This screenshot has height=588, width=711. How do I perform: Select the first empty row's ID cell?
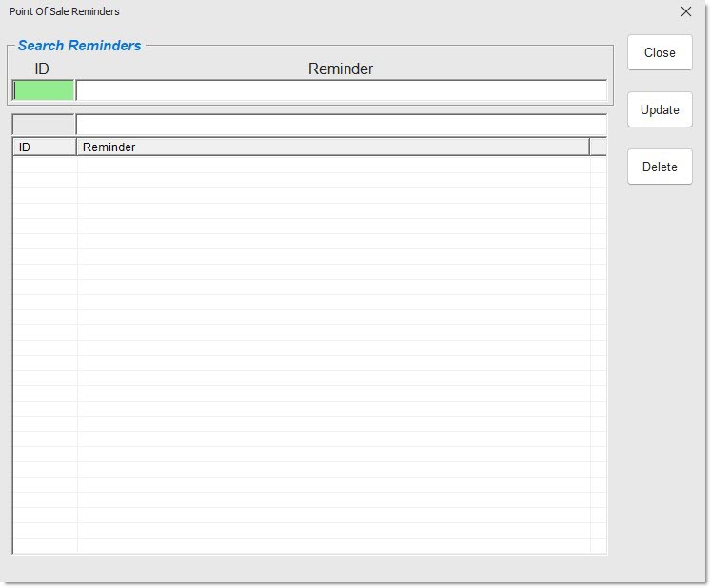(x=44, y=165)
